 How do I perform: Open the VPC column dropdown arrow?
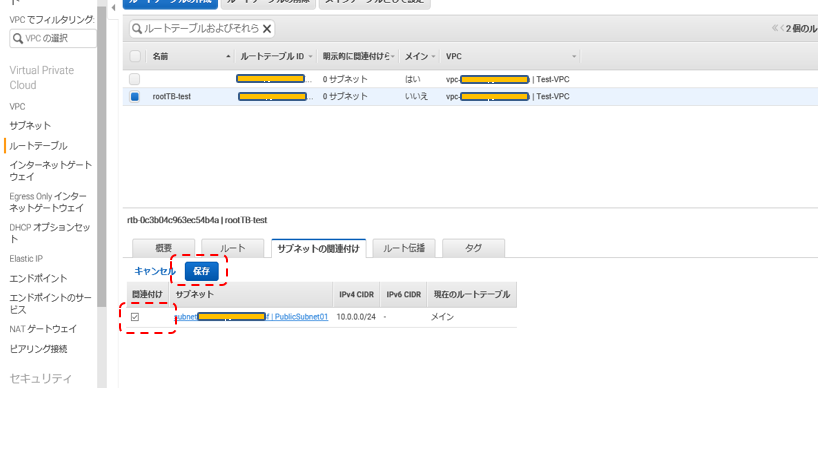click(574, 56)
